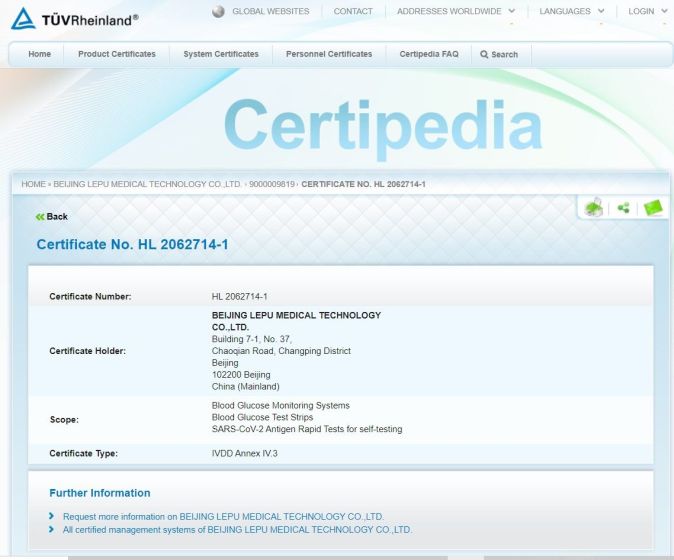The width and height of the screenshot is (674, 560).
Task: Open all certified management systems link
Action: pyautogui.click(x=237, y=530)
